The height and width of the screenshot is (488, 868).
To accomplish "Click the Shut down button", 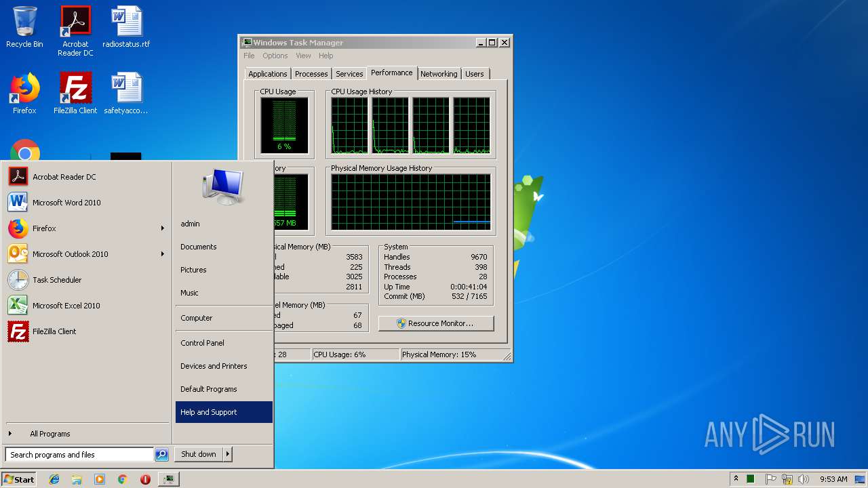I will point(198,454).
